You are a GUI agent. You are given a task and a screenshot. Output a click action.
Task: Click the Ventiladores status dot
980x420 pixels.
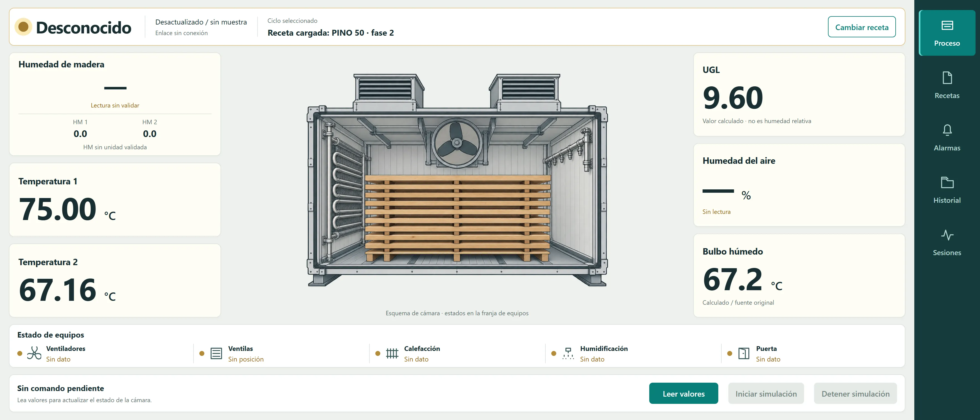pyautogui.click(x=20, y=353)
